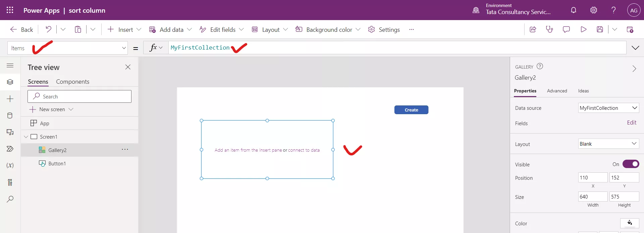Toggle the Visible switch off
Screen dimensions: 644x233
[631, 164]
